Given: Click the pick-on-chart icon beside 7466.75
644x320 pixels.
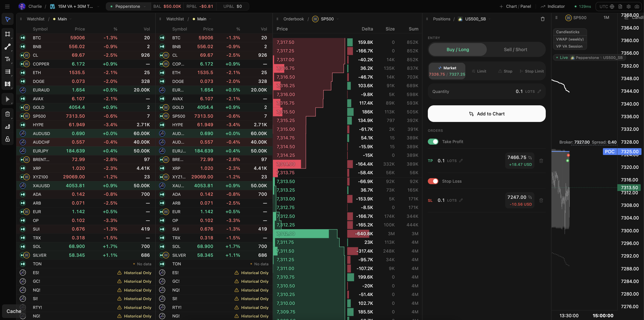Looking at the screenshot, I should point(530,158).
